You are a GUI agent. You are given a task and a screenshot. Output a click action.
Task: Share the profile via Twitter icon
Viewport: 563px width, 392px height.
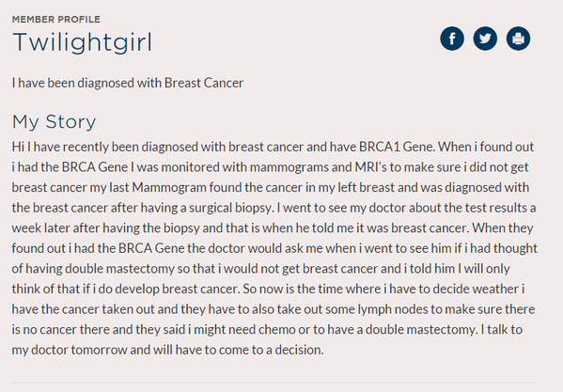485,39
